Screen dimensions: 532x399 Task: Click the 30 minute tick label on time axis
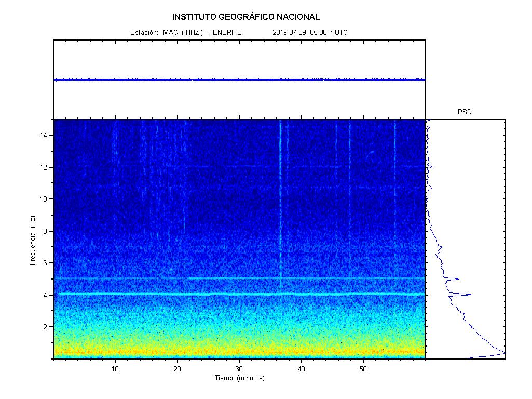tap(239, 369)
